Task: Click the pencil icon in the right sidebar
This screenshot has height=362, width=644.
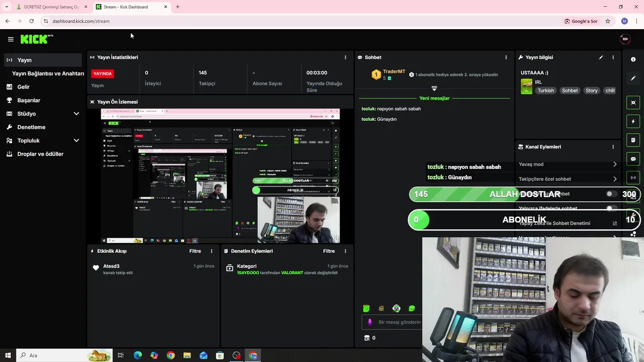Action: click(x=633, y=78)
